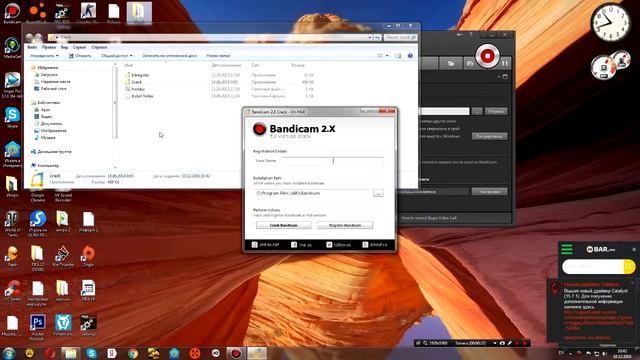Focus the Your Name input field
Screen dimensions: 640x360
[333, 161]
